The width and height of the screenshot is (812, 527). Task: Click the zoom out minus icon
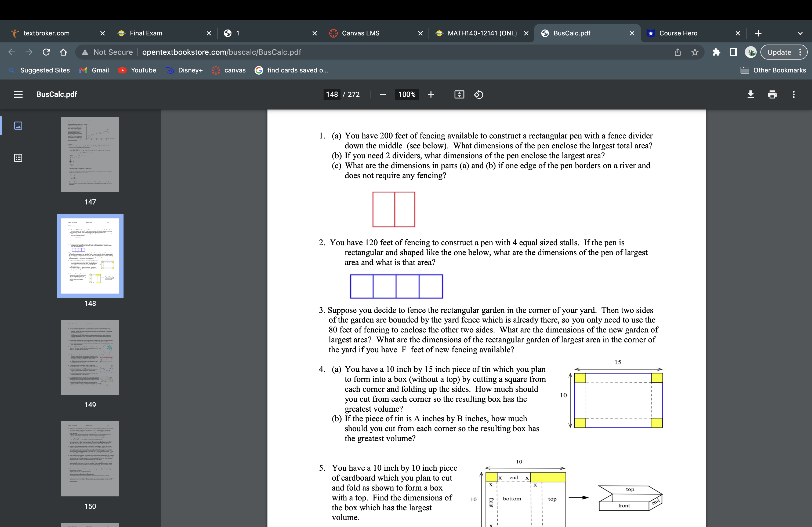[x=383, y=94]
